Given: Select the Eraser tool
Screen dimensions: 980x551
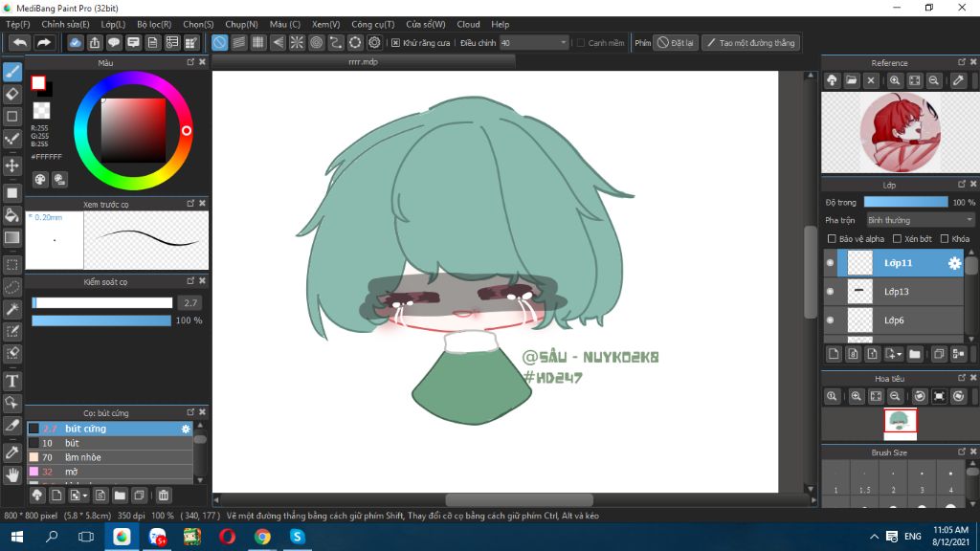Looking at the screenshot, I should 12,94.
